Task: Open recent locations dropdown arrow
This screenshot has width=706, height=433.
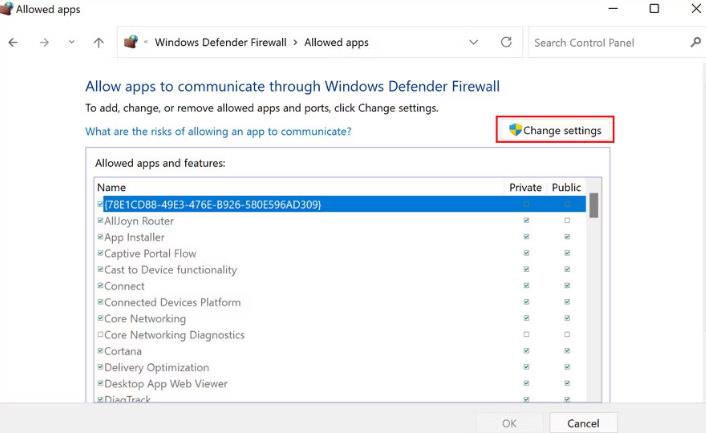Action: pyautogui.click(x=72, y=43)
